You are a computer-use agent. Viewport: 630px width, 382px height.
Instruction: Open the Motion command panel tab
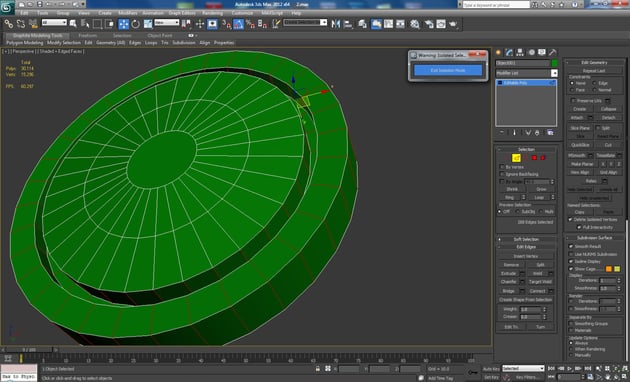tap(531, 52)
